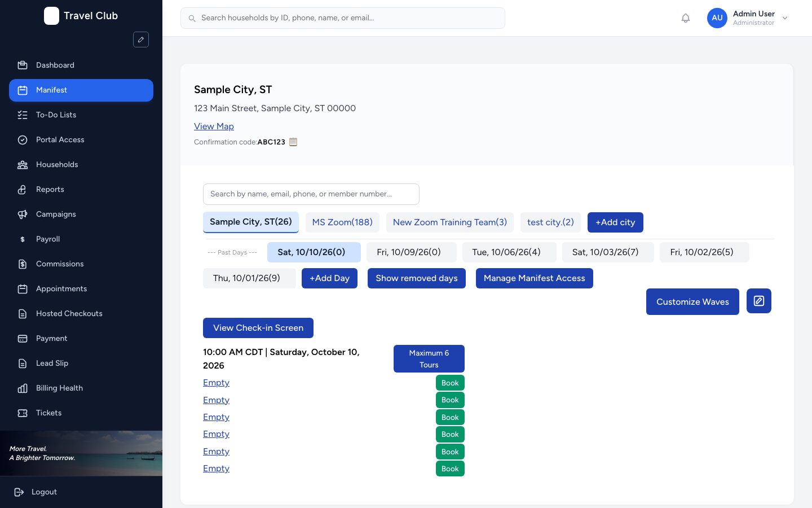This screenshot has height=508, width=812.
Task: Click the Payroll dollar icon
Action: (x=23, y=239)
